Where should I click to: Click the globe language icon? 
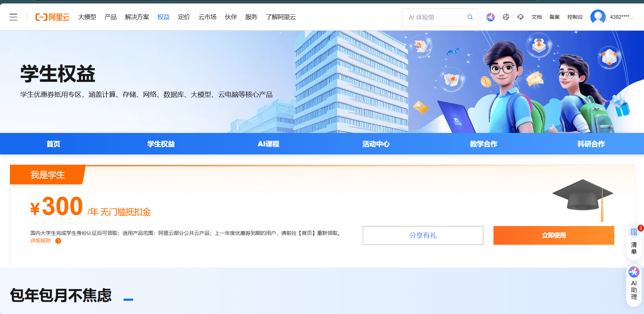tap(506, 17)
